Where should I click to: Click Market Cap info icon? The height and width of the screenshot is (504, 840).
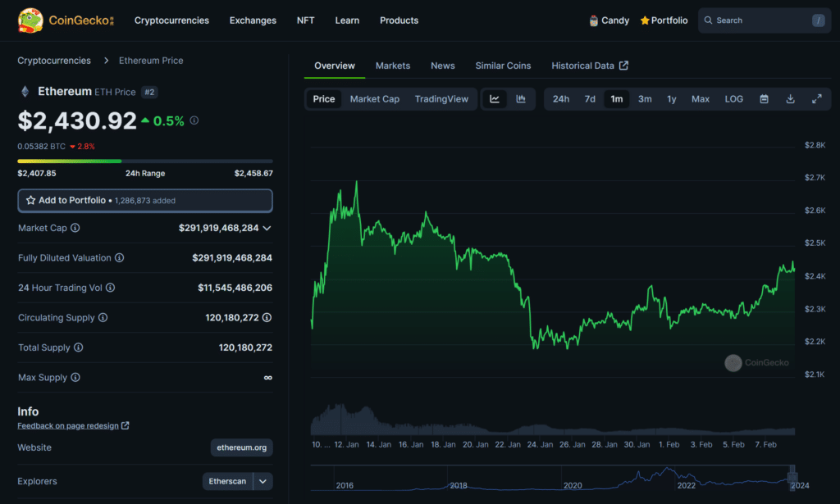click(75, 228)
